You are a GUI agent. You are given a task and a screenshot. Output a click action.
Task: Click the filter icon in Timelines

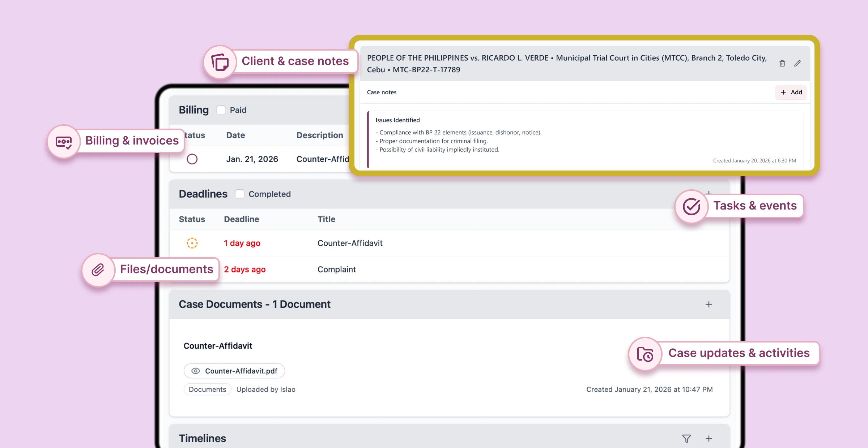pos(686,439)
